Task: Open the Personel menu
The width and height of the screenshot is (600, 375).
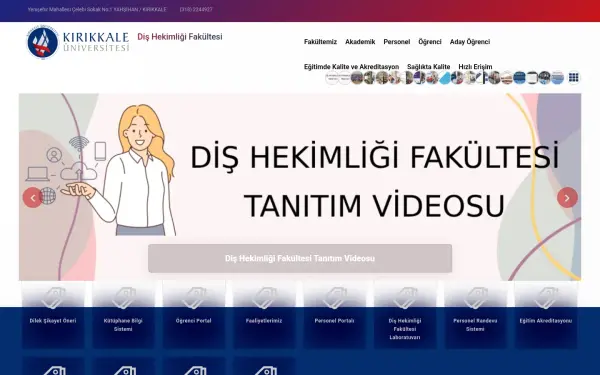Action: pyautogui.click(x=396, y=42)
